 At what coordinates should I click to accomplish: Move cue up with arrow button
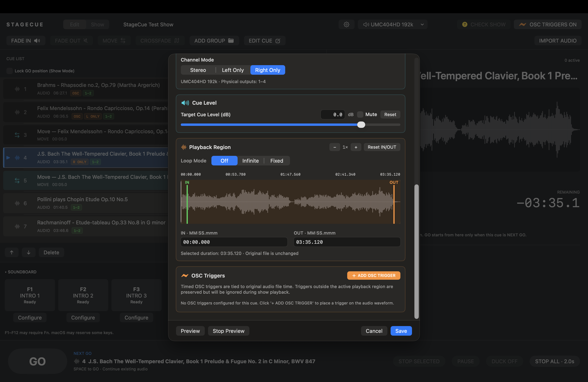tap(12, 252)
